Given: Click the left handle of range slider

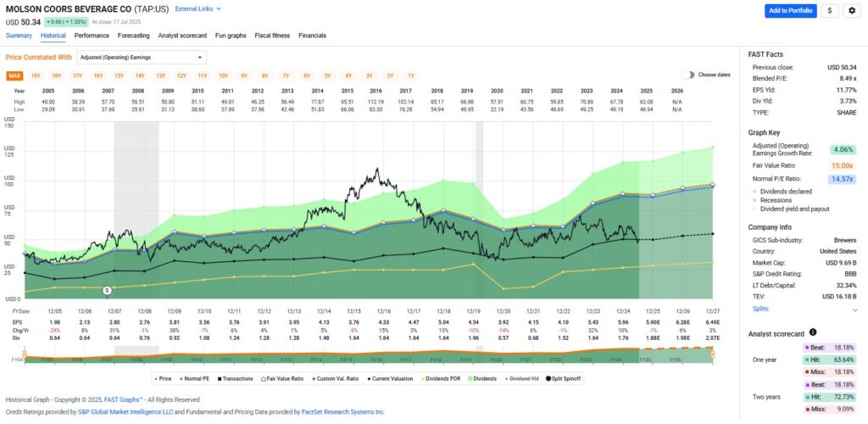Looking at the screenshot, I should (24, 354).
